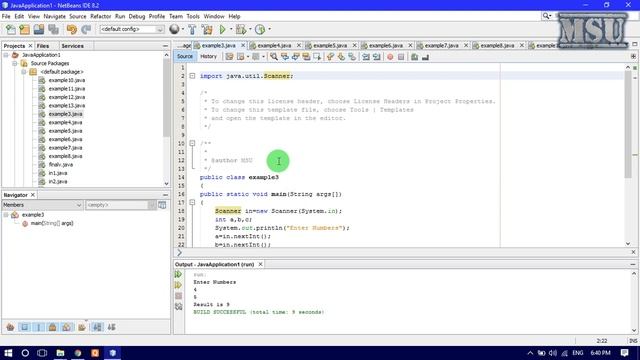The image size is (640, 360).
Task: Click the Output panel settings icon
Action: (x=178, y=307)
